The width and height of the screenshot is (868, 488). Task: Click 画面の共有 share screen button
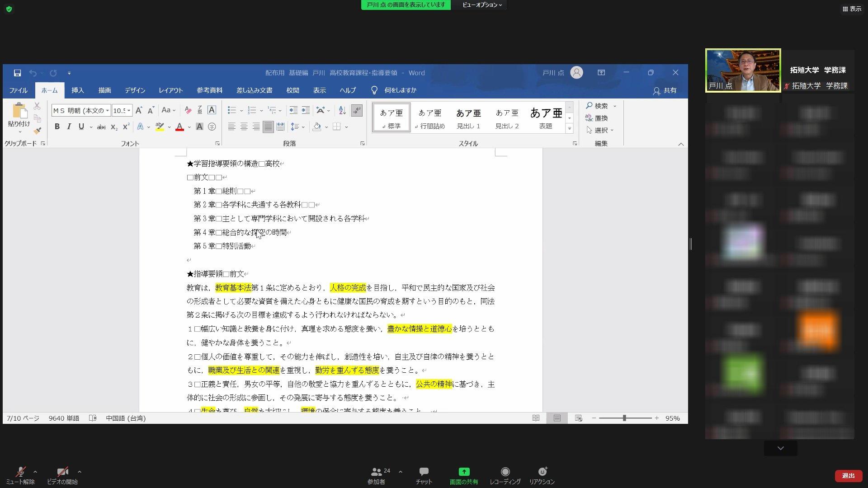[464, 476]
